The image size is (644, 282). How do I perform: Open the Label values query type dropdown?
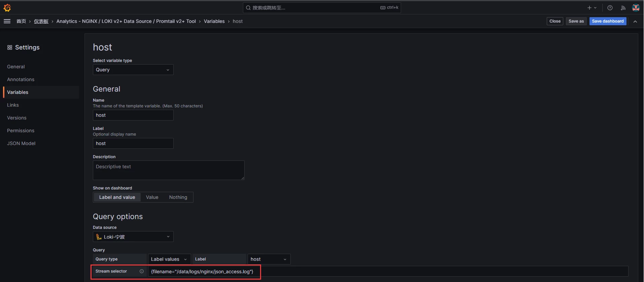169,259
